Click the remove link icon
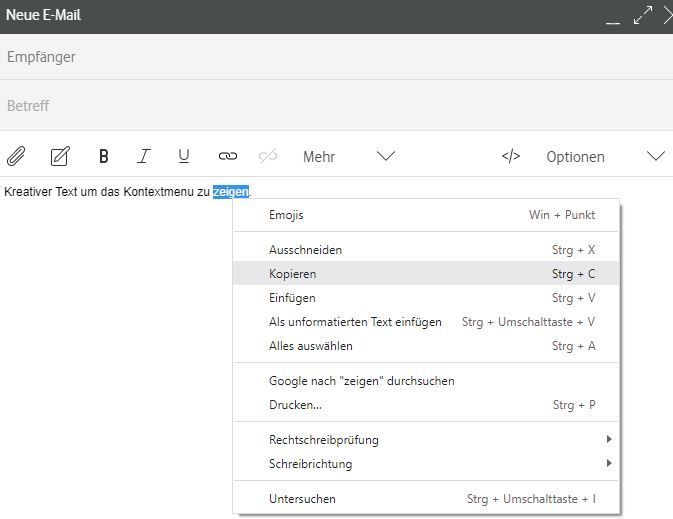Screen dimensions: 673x519 point(268,156)
